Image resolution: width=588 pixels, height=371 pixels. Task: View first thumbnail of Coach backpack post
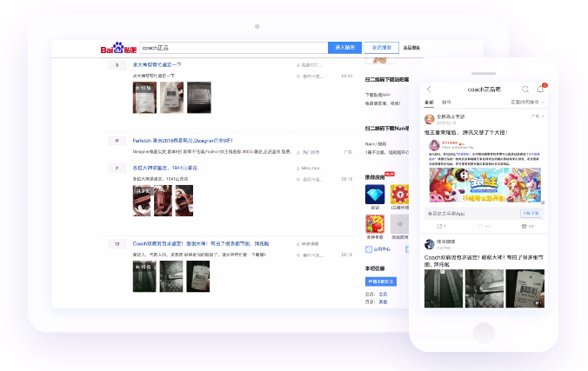pyautogui.click(x=144, y=276)
